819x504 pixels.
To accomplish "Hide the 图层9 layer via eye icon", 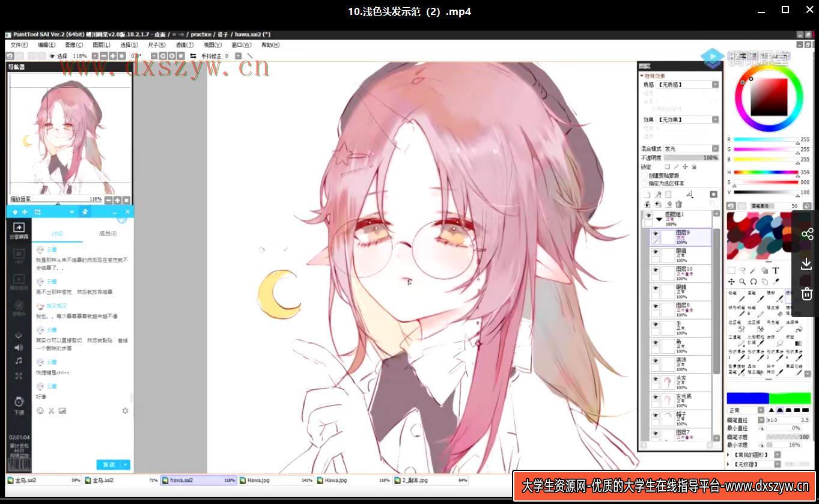I will (x=656, y=234).
